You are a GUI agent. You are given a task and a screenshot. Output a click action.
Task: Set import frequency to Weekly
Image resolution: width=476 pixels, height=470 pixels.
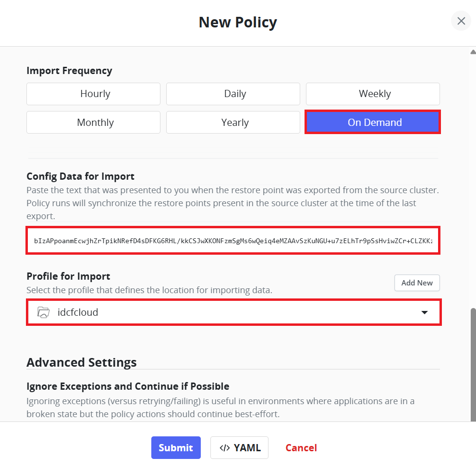pyautogui.click(x=373, y=94)
